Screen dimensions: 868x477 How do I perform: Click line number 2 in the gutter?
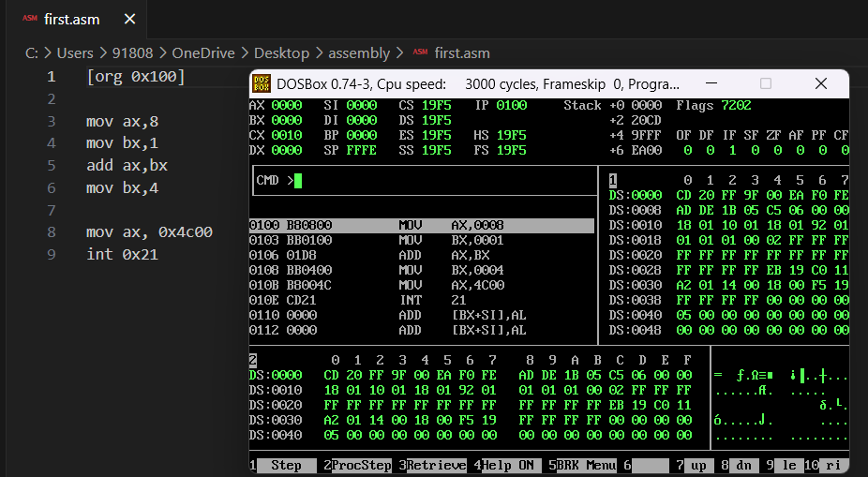coord(52,99)
